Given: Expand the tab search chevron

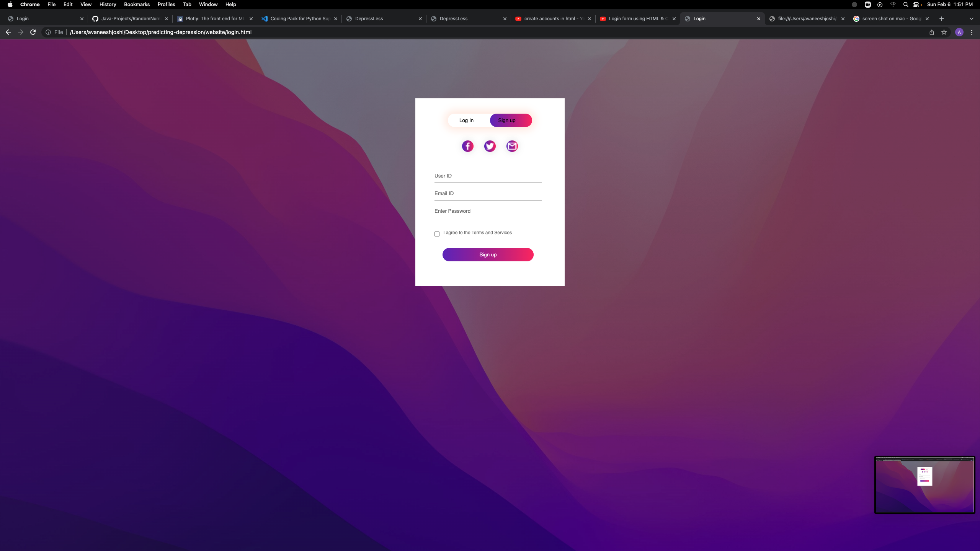Looking at the screenshot, I should pyautogui.click(x=971, y=18).
